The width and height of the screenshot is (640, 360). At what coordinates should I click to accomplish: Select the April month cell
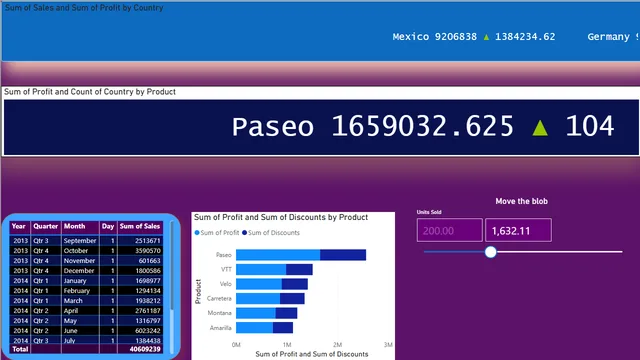(80, 311)
